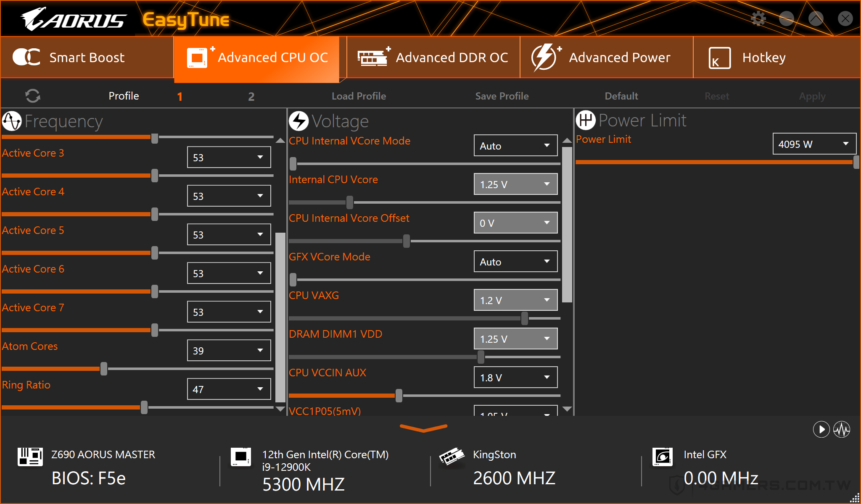Open the Active Core 7 ratio dropdown

pos(229,312)
